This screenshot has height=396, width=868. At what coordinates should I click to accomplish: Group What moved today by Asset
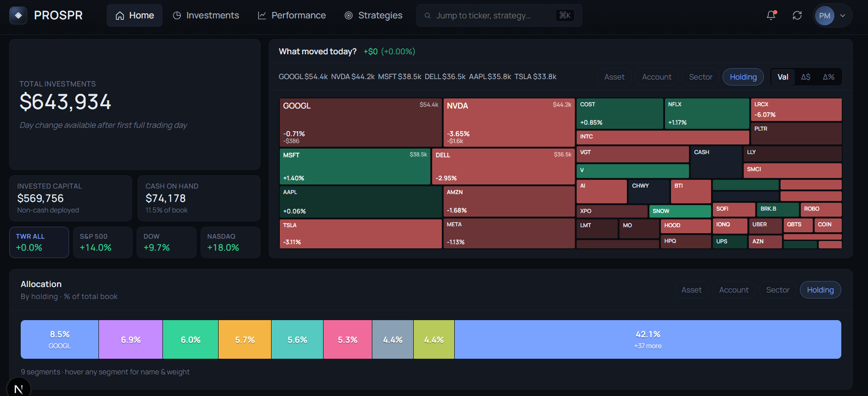pos(614,77)
